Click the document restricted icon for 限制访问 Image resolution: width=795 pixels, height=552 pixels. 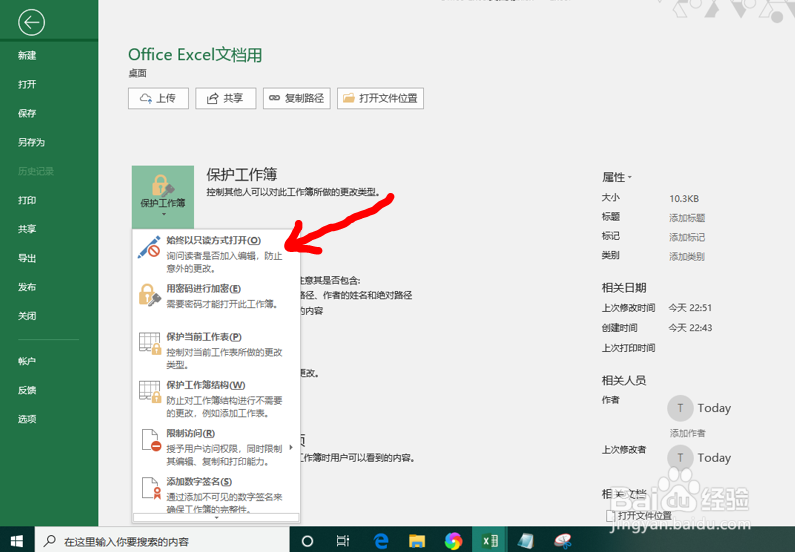click(151, 440)
